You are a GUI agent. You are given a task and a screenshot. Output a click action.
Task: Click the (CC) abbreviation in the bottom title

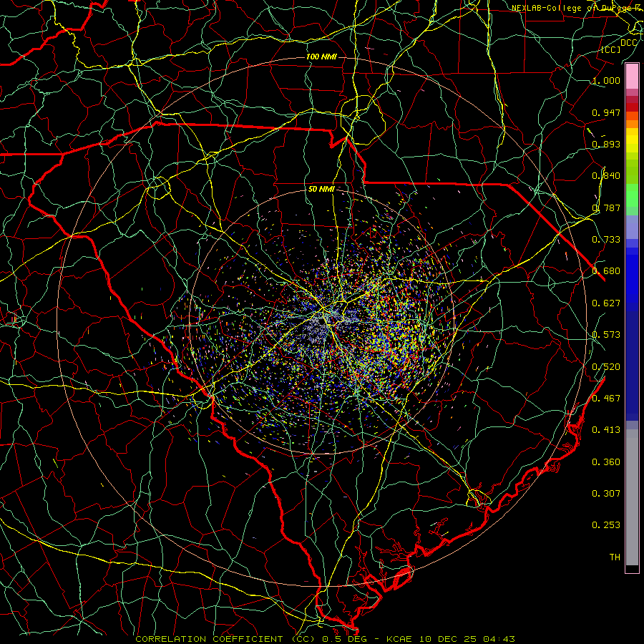(304, 639)
